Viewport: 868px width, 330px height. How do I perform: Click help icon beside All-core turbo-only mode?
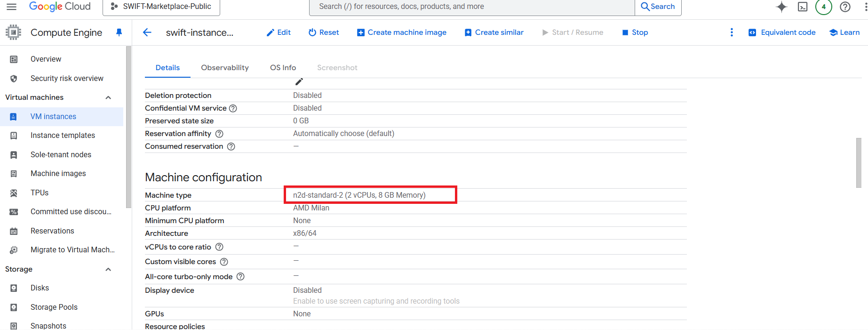pyautogui.click(x=240, y=277)
